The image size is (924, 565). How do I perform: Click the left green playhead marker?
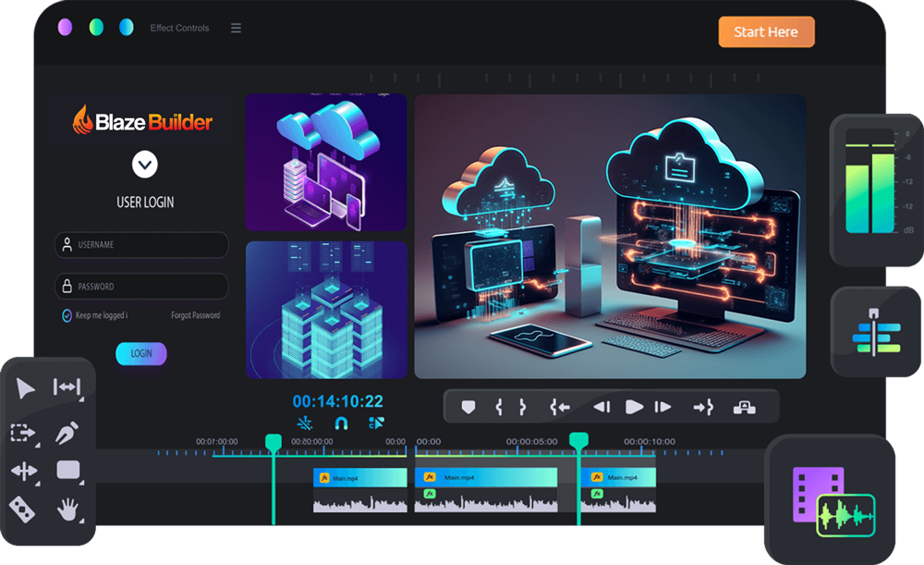coord(274,443)
